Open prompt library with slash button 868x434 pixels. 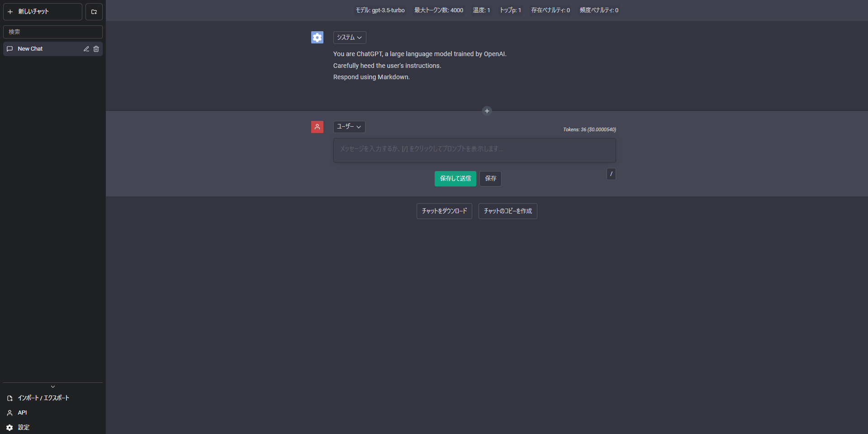pos(611,174)
